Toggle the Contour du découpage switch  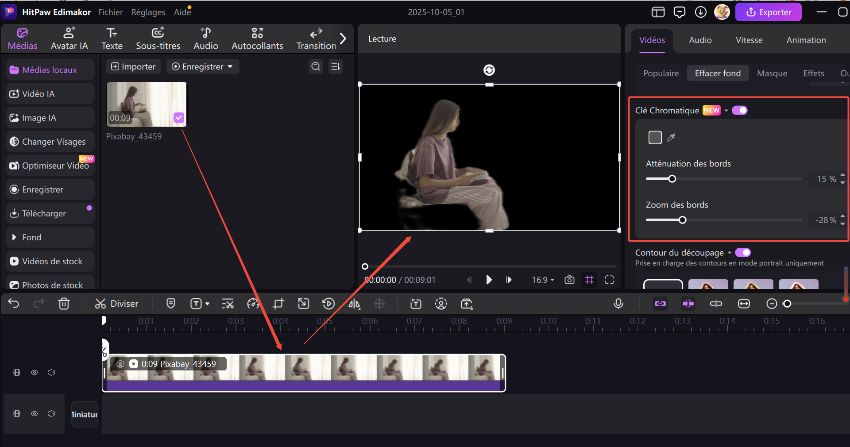click(x=742, y=253)
